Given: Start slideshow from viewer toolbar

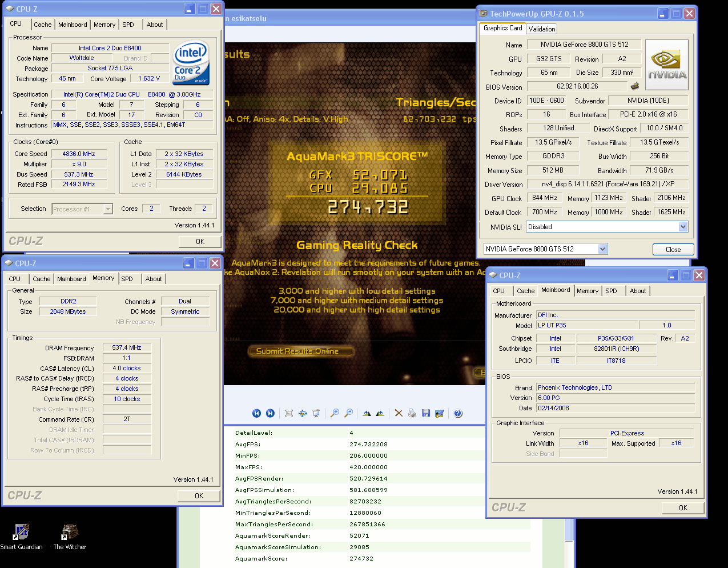Looking at the screenshot, I should pyautogui.click(x=316, y=413).
